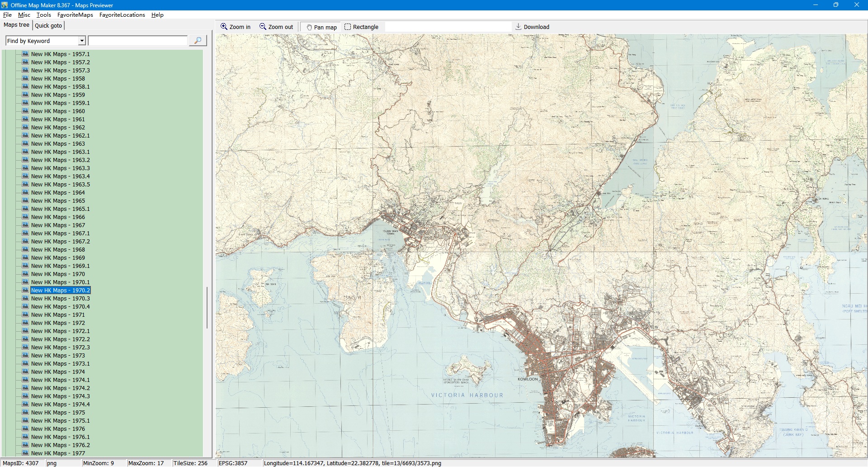Open the Tools menu
Screen dimensions: 868x467
[x=43, y=15]
